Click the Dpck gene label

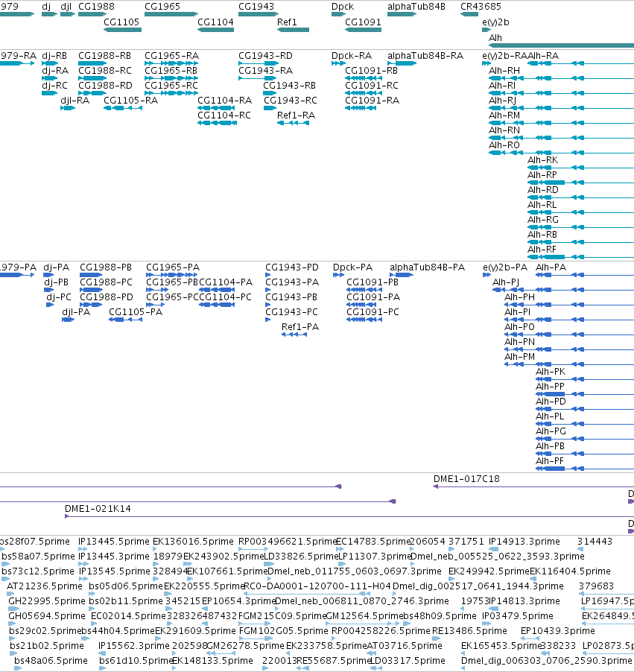pos(343,7)
